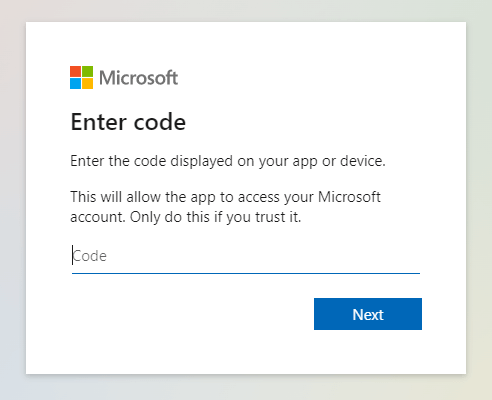Screen dimensions: 492x400
Task: Click the yellow square in Microsoft logo
Action: click(x=87, y=83)
